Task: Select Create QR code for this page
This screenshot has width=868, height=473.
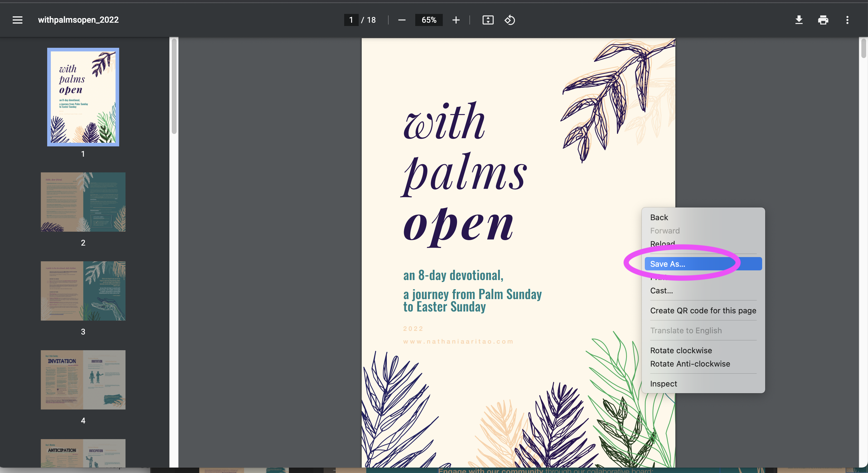Action: pos(703,310)
